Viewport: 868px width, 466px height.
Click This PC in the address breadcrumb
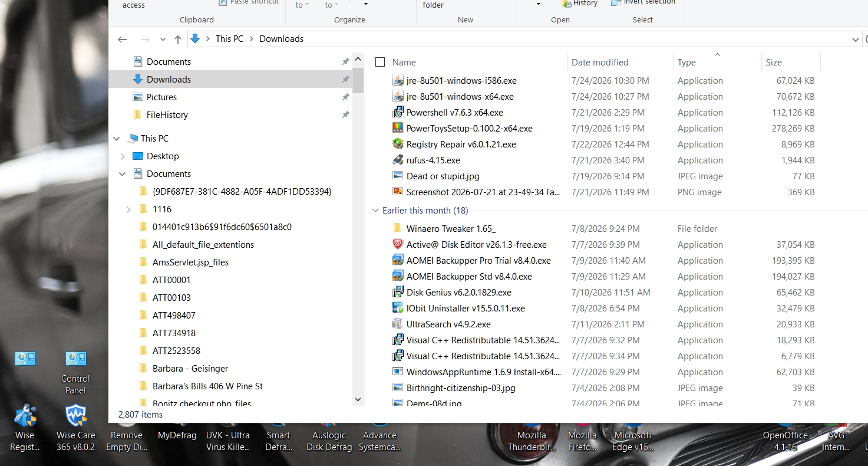coord(229,39)
